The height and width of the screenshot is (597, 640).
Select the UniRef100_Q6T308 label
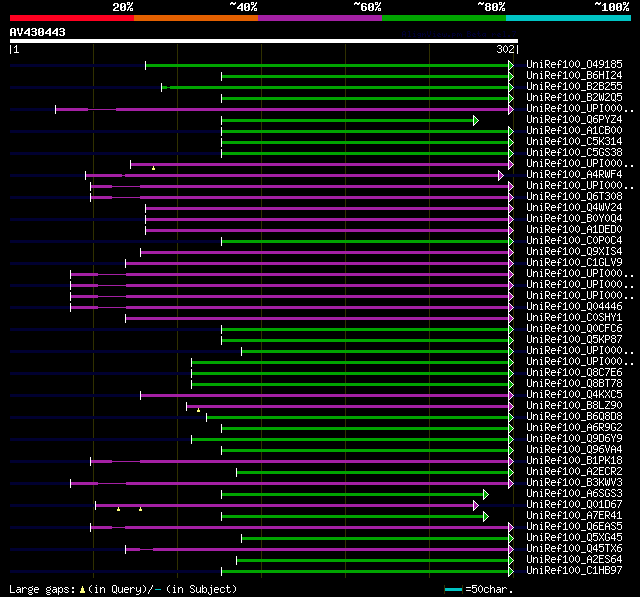(x=574, y=197)
